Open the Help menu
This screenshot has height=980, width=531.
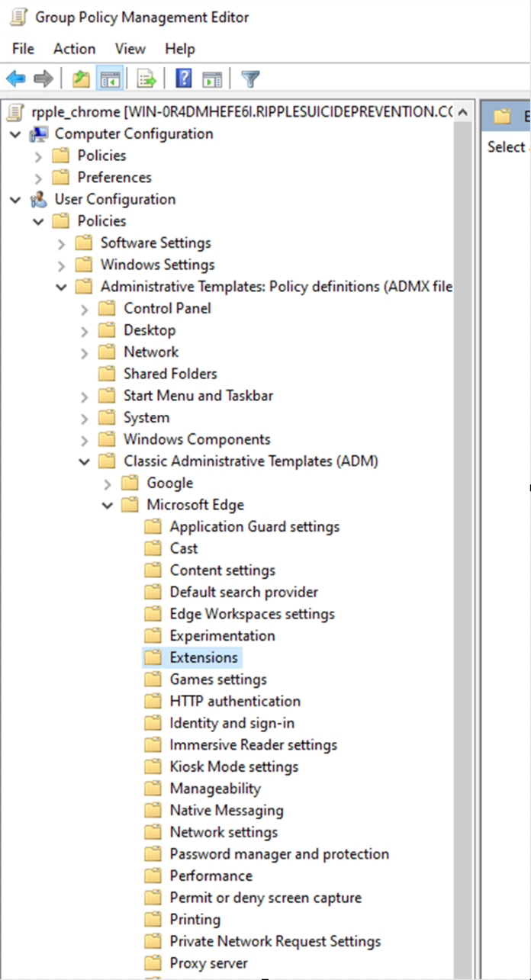[180, 49]
